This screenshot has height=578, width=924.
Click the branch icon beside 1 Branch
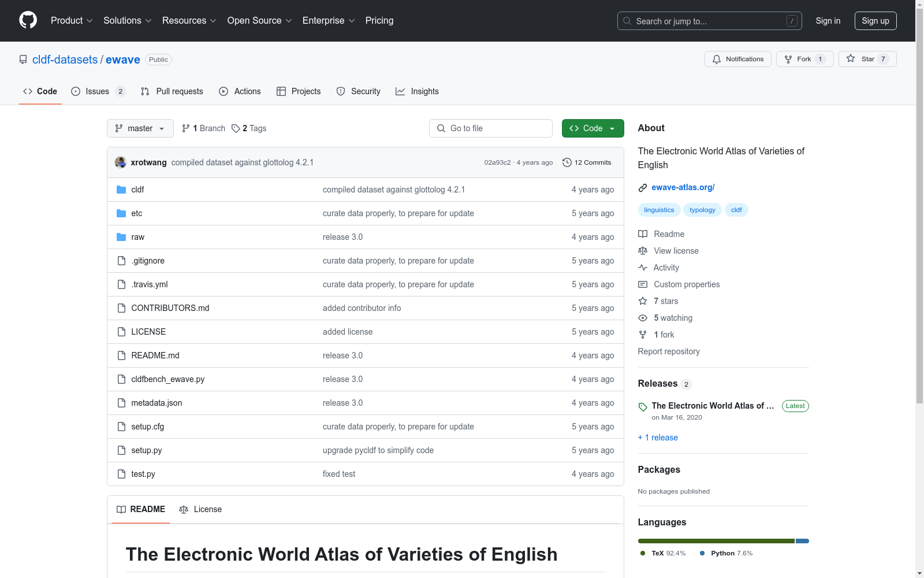coord(186,128)
